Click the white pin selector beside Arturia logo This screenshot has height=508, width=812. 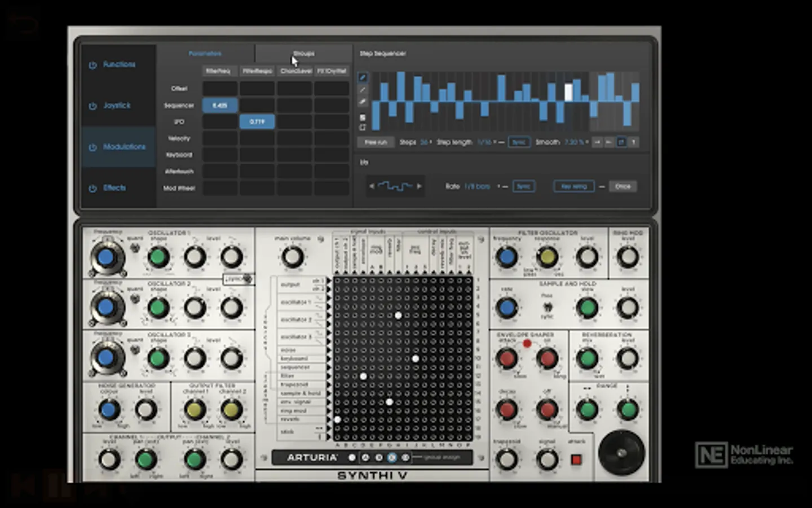point(352,458)
